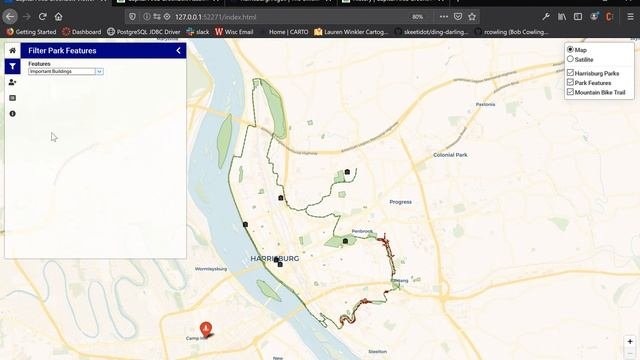Click the Wormleysburg map label
Image resolution: width=640 pixels, height=360 pixels.
[211, 269]
